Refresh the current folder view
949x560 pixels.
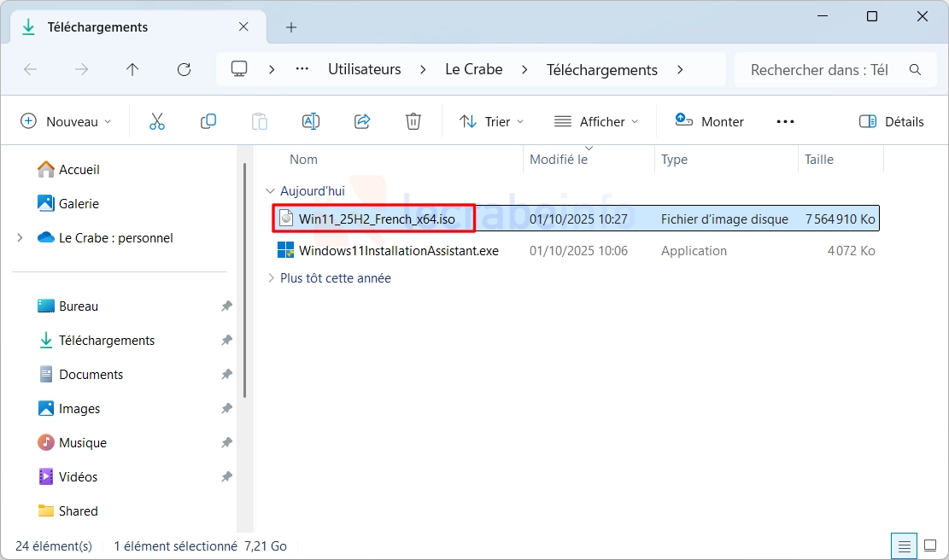[184, 70]
